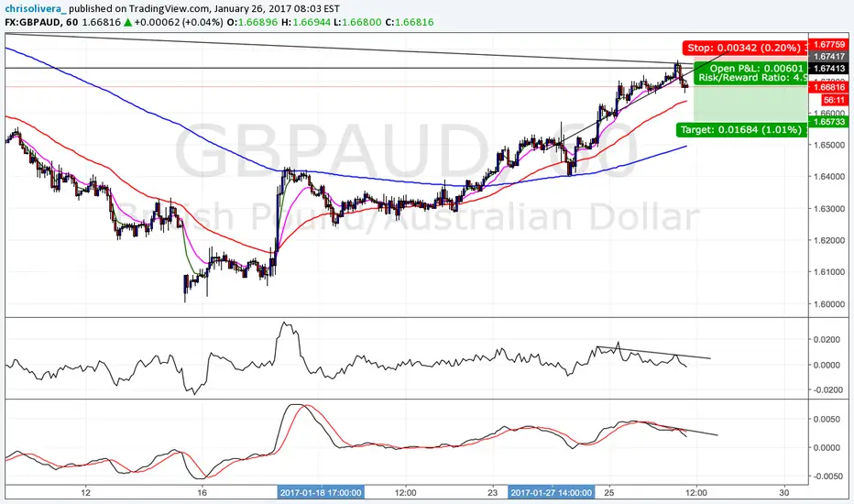Click the O:1.66896 open value

(x=252, y=22)
